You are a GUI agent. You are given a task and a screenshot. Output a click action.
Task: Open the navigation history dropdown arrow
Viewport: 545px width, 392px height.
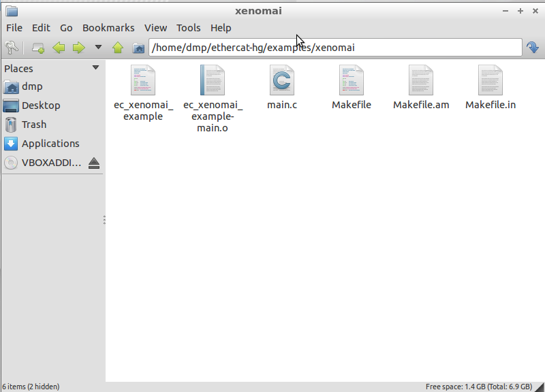pos(98,47)
